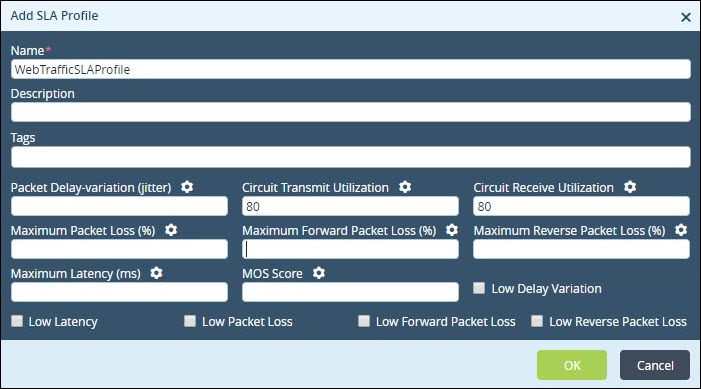Screen dimensions: 701x389
Task: Click gear icon beside Packet Delay-variation (jitter)
Action: 187,187
